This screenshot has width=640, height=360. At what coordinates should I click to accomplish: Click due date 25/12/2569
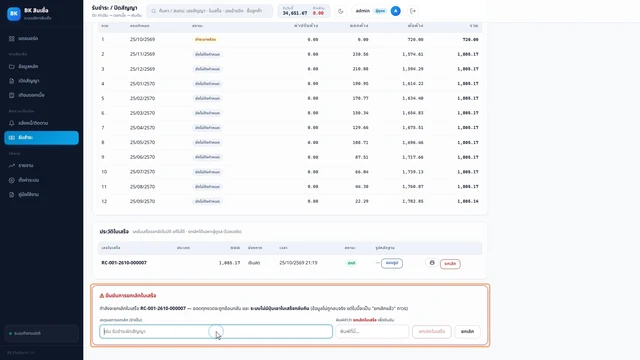pos(142,69)
